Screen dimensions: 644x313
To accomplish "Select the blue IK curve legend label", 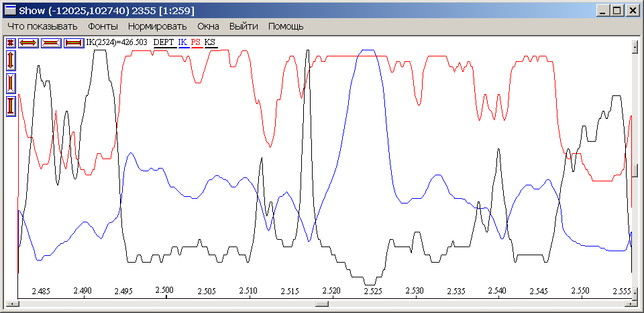I will point(182,42).
